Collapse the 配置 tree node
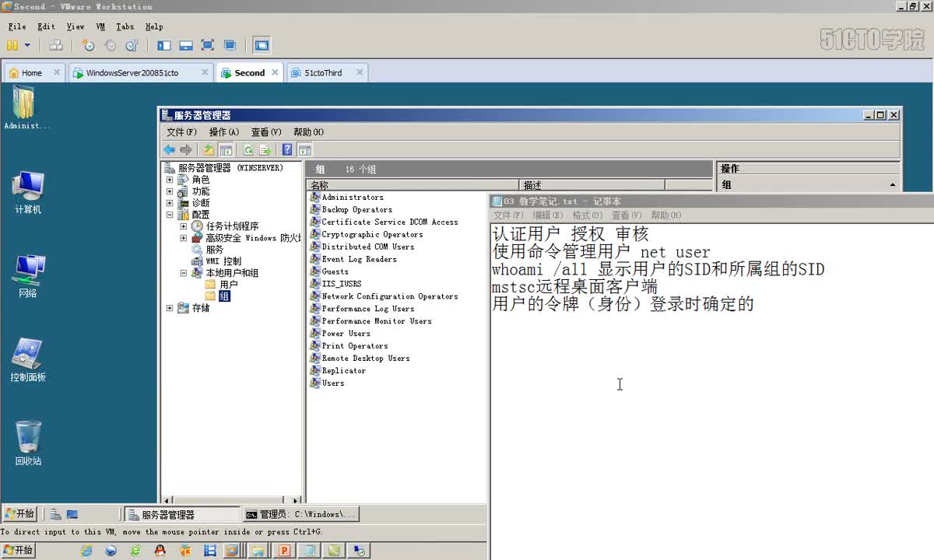 [x=170, y=215]
